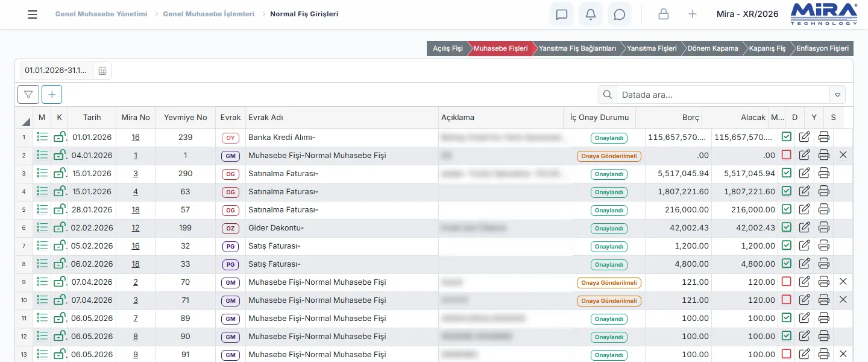Open the Yansıtma Fiş Bağlantıları tab
The image size is (868, 362).
click(x=577, y=49)
